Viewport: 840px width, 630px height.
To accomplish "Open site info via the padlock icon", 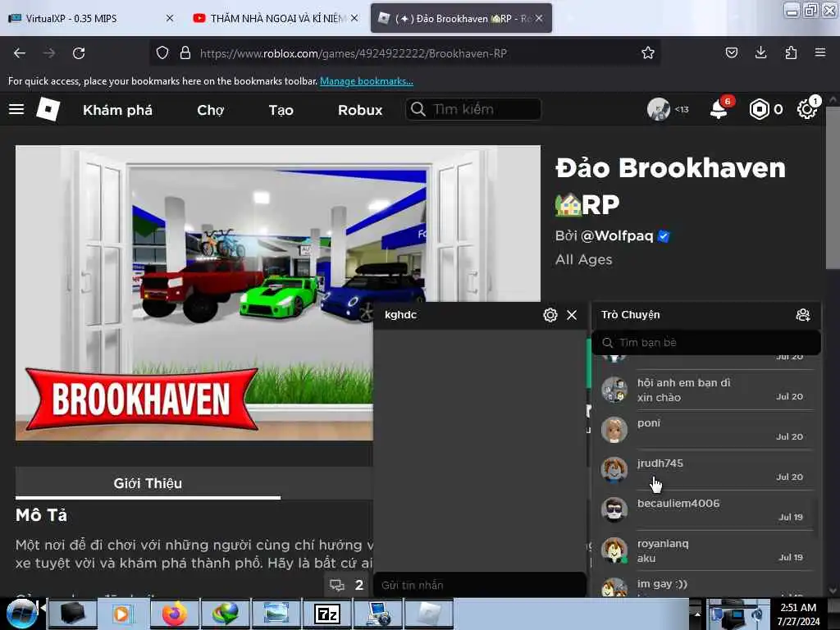I will click(x=185, y=53).
